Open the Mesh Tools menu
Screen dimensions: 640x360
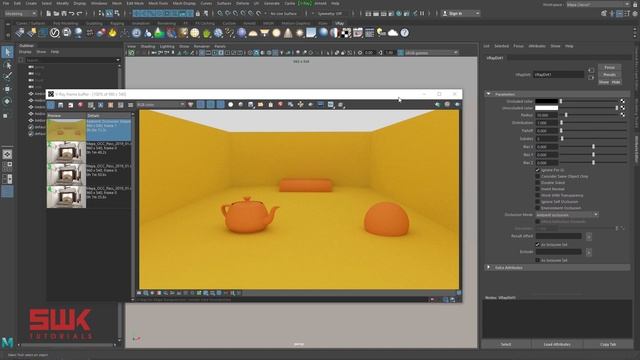coord(158,3)
